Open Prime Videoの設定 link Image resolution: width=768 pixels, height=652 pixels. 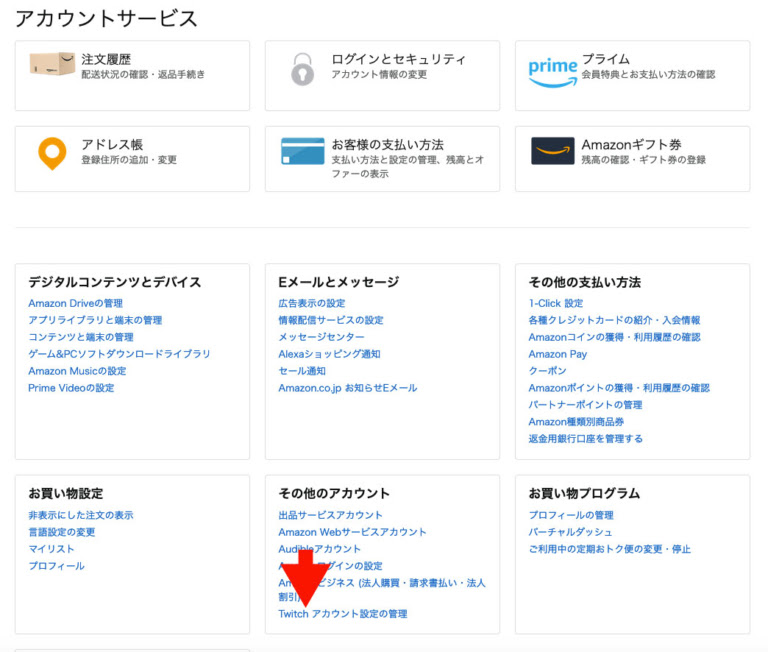tap(72, 388)
